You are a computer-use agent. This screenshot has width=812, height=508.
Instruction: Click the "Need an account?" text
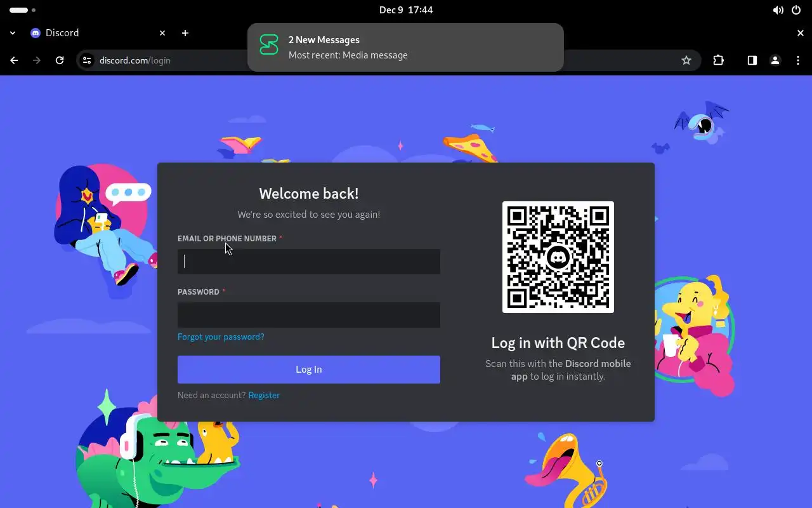point(211,395)
